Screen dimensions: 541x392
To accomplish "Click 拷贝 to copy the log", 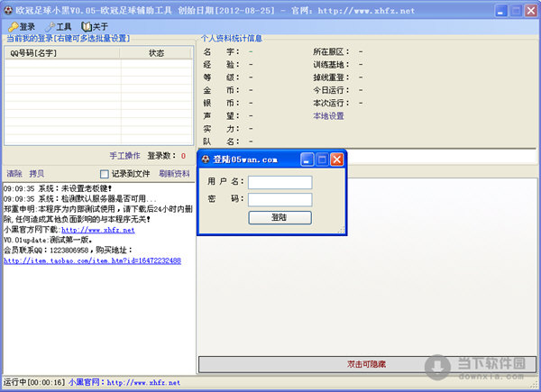I will coord(36,173).
